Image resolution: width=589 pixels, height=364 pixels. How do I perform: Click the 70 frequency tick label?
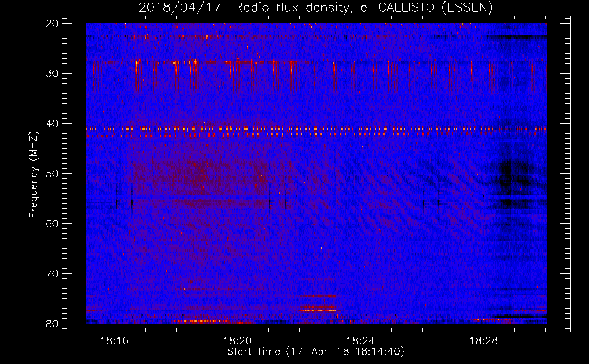coord(52,274)
